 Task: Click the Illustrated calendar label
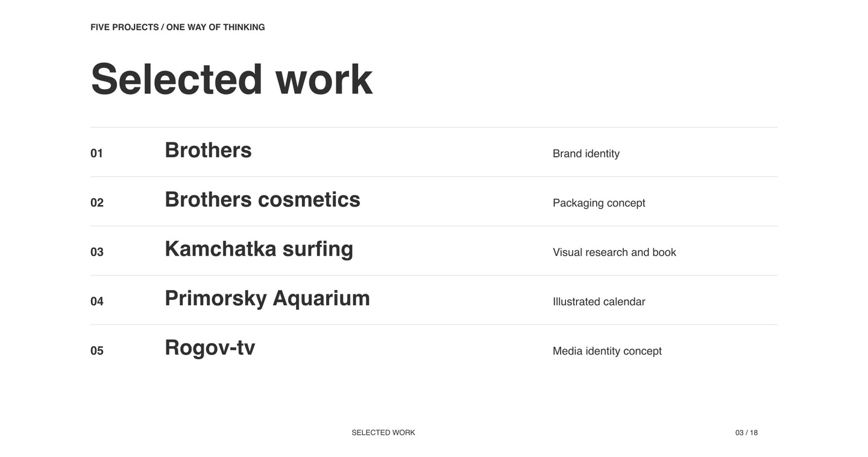point(599,301)
